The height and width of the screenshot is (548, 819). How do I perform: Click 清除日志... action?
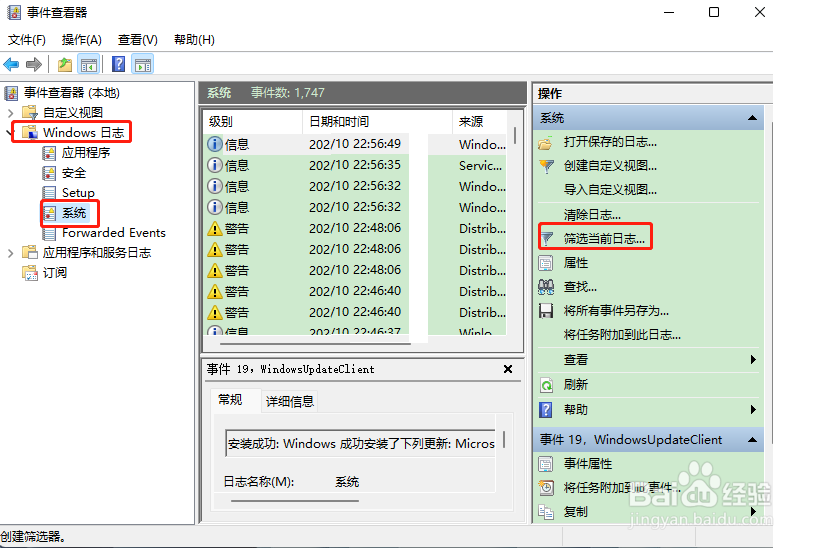click(592, 215)
